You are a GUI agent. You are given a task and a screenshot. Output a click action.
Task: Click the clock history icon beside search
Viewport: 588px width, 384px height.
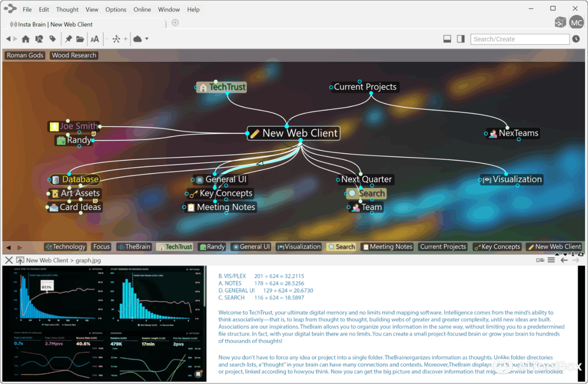pyautogui.click(x=576, y=39)
